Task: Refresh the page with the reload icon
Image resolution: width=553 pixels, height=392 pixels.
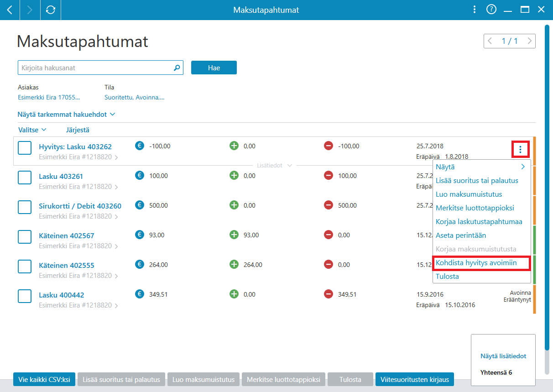Action: point(51,10)
